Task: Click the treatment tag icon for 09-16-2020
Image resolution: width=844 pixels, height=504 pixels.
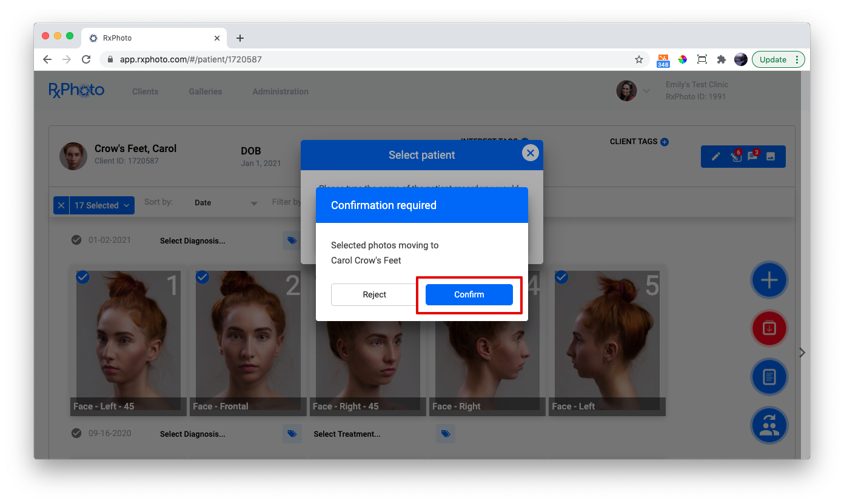Action: click(446, 434)
